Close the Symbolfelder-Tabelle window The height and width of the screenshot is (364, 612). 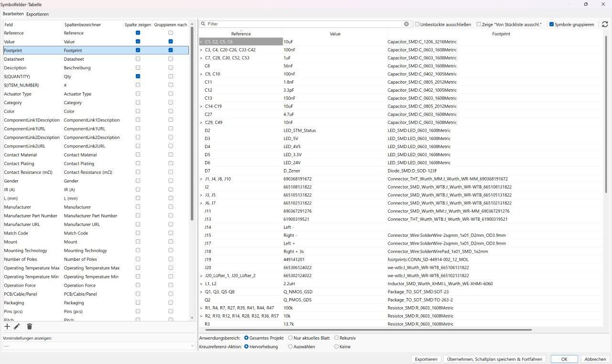[x=604, y=4]
